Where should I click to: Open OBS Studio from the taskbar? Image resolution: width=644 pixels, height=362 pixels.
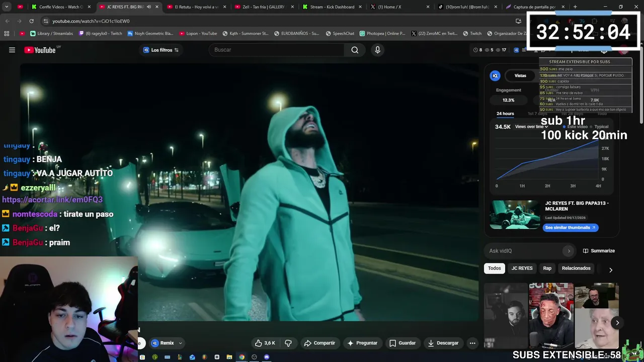pyautogui.click(x=254, y=357)
